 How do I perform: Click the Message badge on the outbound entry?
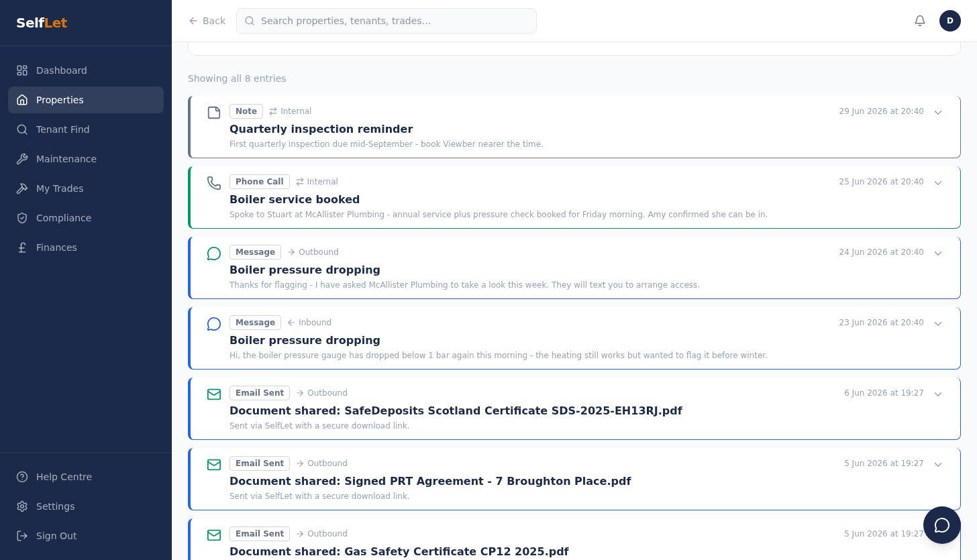(x=255, y=252)
